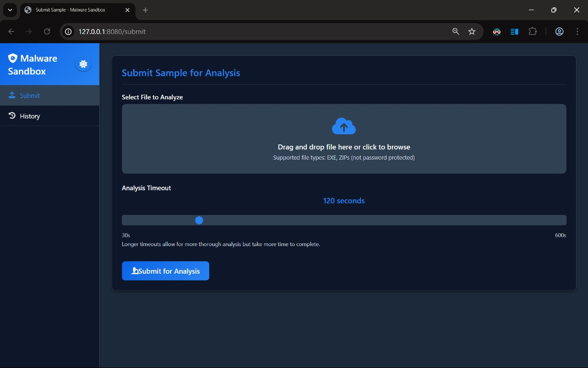The height and width of the screenshot is (368, 588).
Task: Close the Submit Sample browser tab
Action: (x=127, y=10)
